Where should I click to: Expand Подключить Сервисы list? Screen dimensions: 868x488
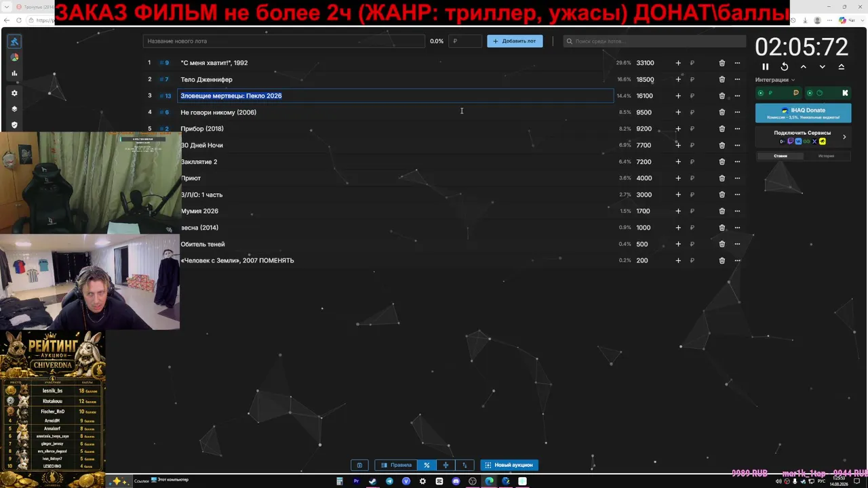tap(803, 137)
